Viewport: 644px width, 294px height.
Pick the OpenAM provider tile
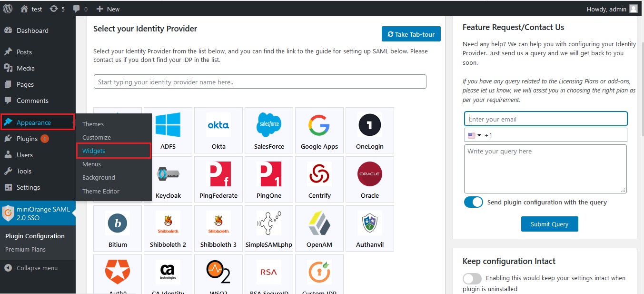(x=319, y=228)
